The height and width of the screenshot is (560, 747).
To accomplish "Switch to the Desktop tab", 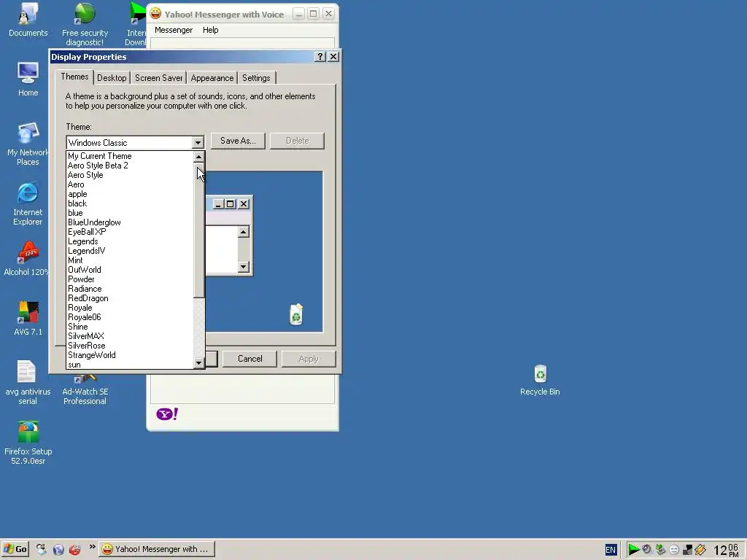I will pyautogui.click(x=112, y=78).
